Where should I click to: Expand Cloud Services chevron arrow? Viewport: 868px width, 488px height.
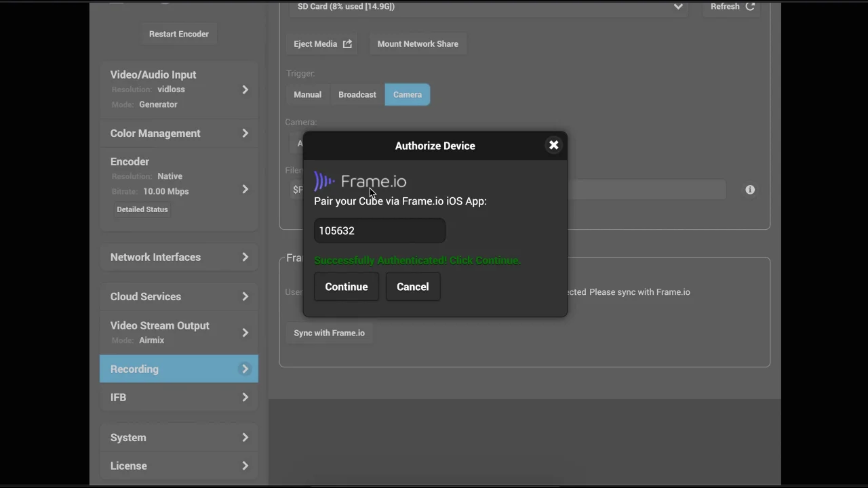coord(245,297)
